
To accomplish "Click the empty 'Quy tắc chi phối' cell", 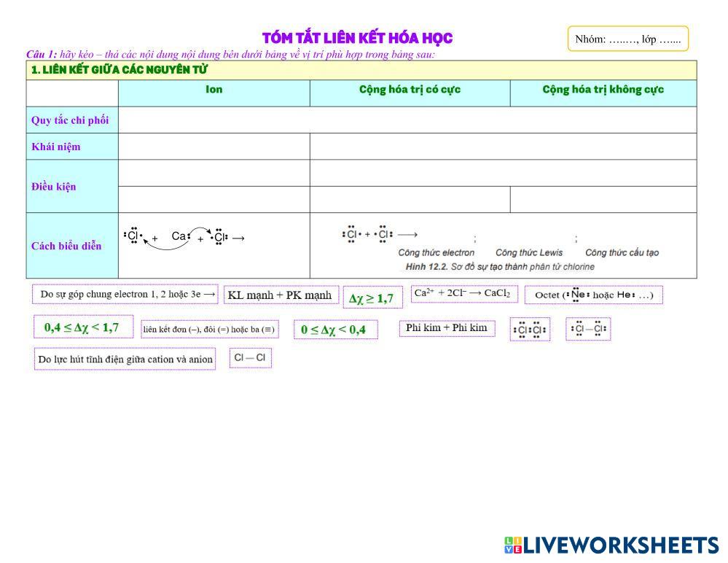I will [407, 120].
